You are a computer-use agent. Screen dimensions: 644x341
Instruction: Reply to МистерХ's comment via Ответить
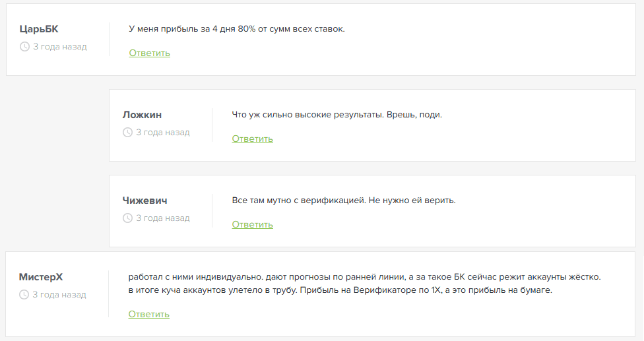point(149,314)
